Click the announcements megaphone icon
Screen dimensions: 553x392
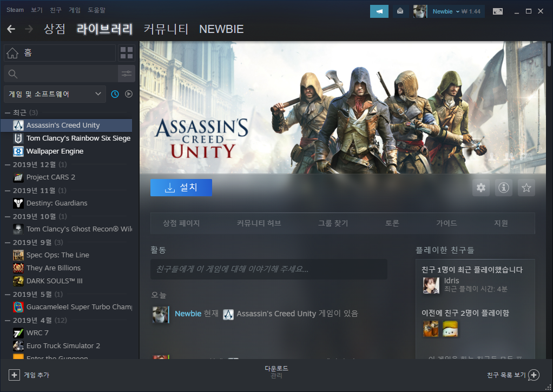pos(379,11)
